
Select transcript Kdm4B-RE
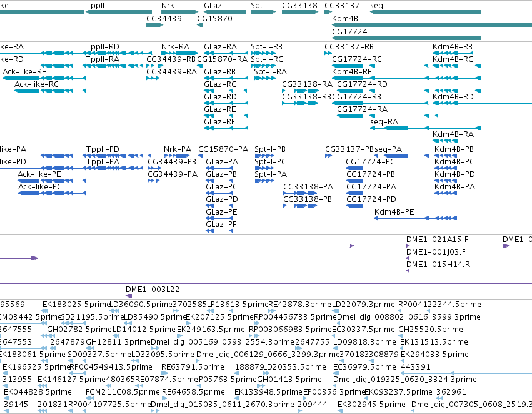(x=352, y=71)
